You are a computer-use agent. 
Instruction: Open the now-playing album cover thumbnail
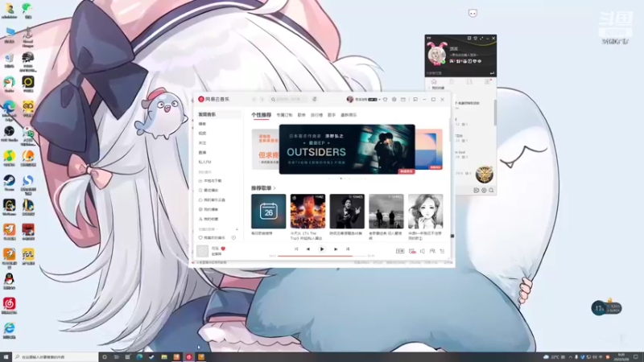coord(203,251)
